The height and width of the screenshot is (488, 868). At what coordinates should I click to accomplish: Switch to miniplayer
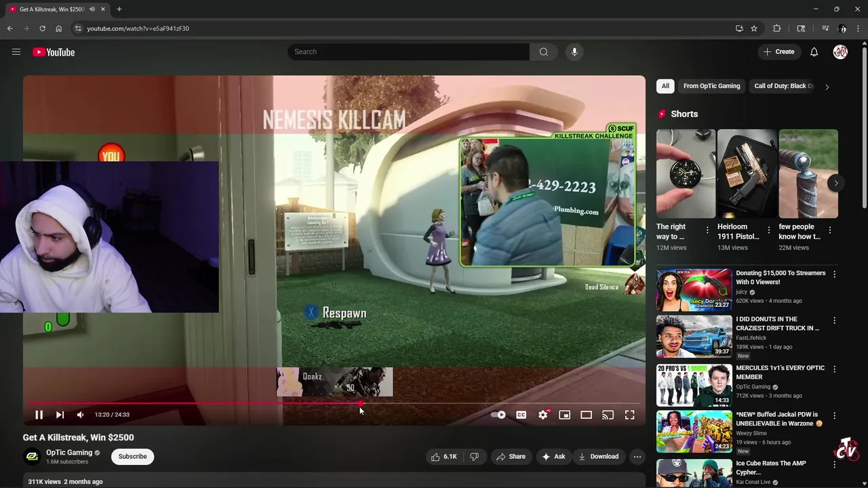click(564, 415)
